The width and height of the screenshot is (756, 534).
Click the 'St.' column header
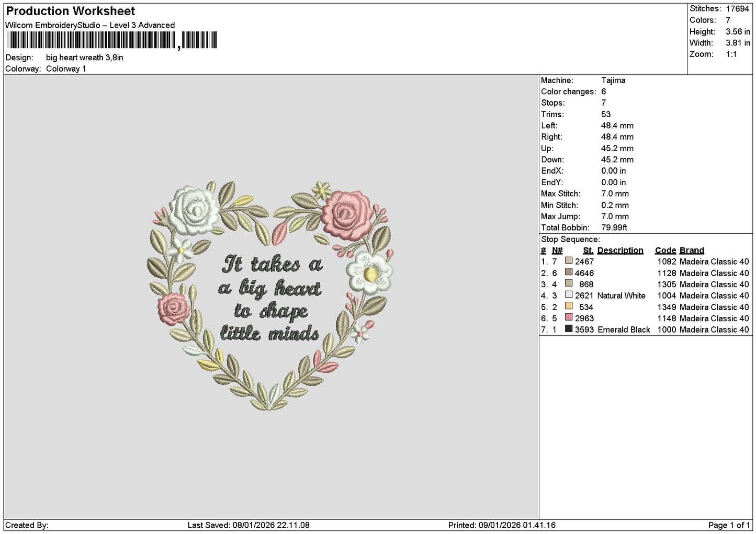pyautogui.click(x=588, y=251)
